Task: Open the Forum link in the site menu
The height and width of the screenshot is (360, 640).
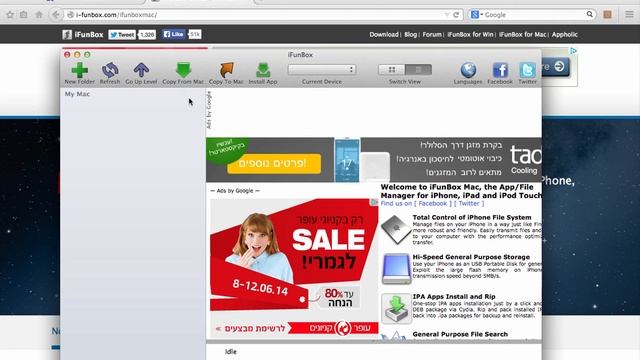Action: [x=432, y=35]
